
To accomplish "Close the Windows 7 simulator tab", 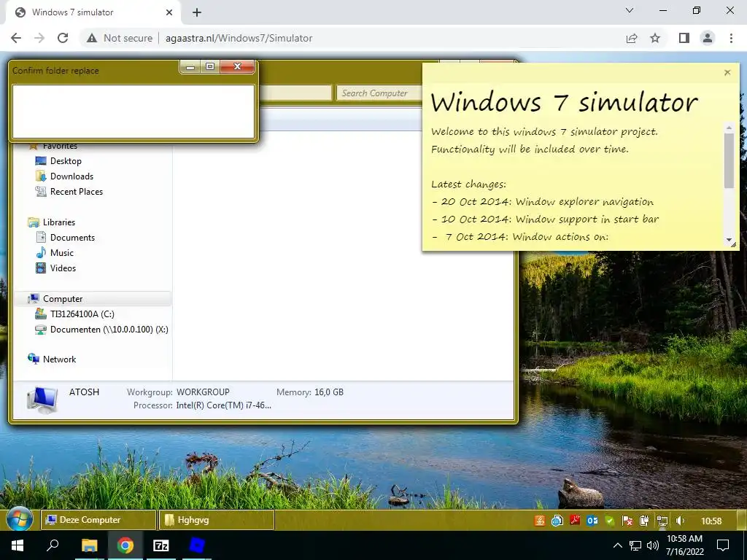I will 169,12.
